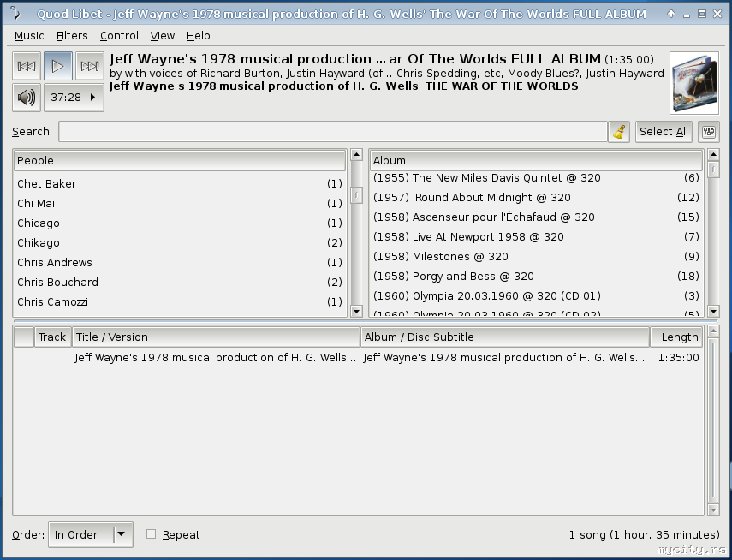Image resolution: width=732 pixels, height=560 pixels.
Task: Click the Select All button
Action: point(664,132)
